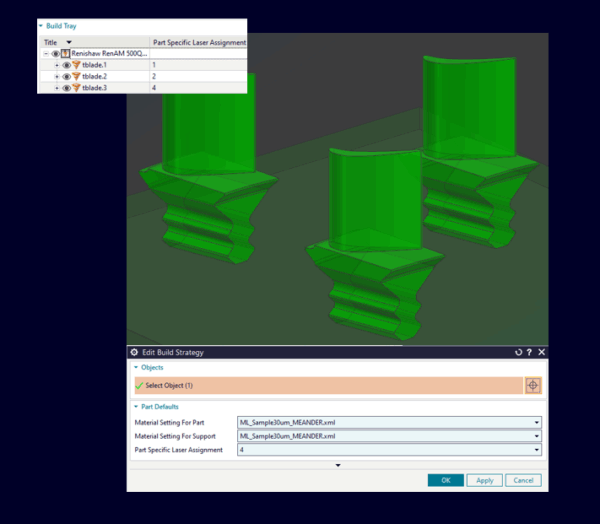Click the Part Specific Laser Assignment column header
The image size is (600, 524).
[x=198, y=43]
